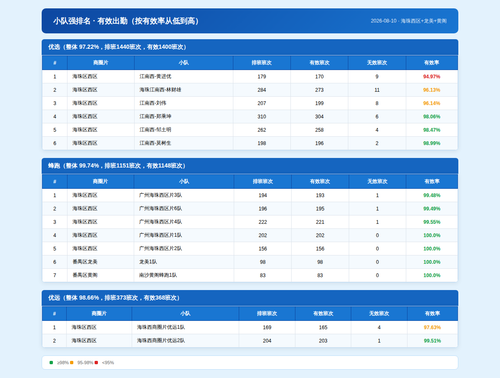Click the report title 小队强排名·有效出勤
Screen dimensions: 500x378
click(126, 21)
